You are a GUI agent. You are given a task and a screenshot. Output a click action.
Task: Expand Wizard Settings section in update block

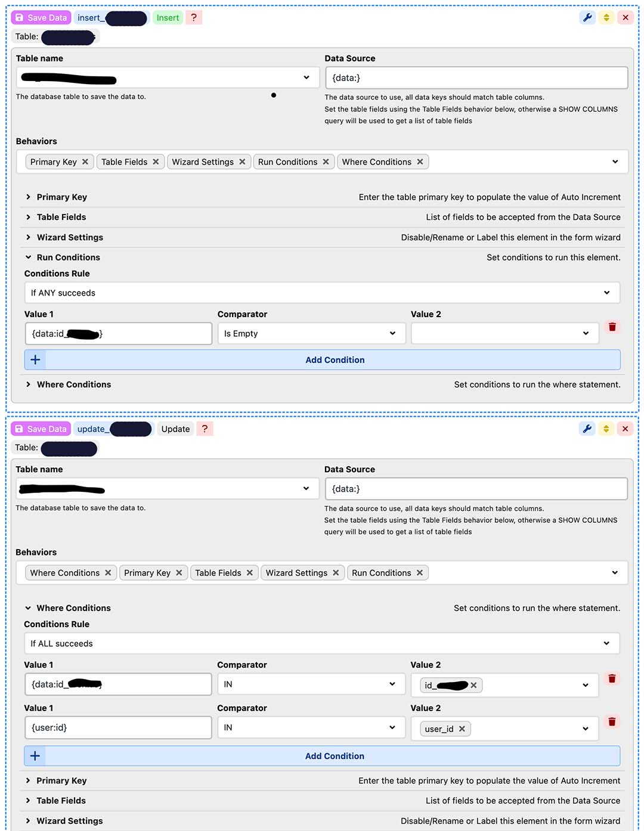coord(322,821)
